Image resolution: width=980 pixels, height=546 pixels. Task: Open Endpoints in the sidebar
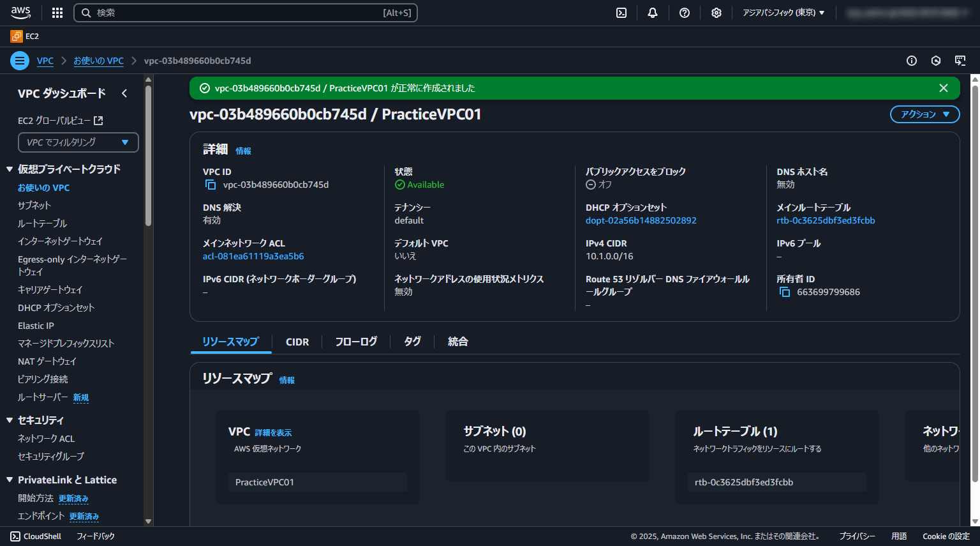41,516
